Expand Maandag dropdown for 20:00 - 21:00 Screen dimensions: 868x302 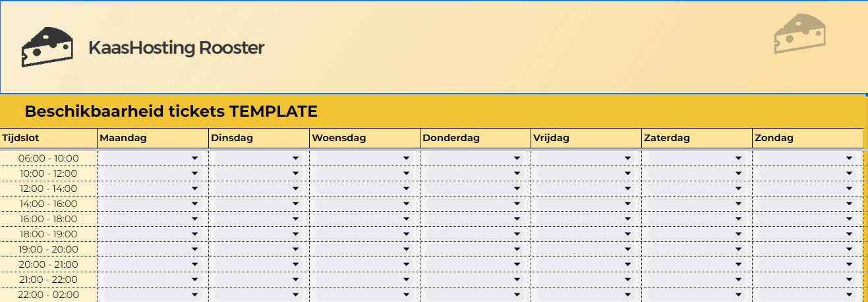[x=194, y=264]
